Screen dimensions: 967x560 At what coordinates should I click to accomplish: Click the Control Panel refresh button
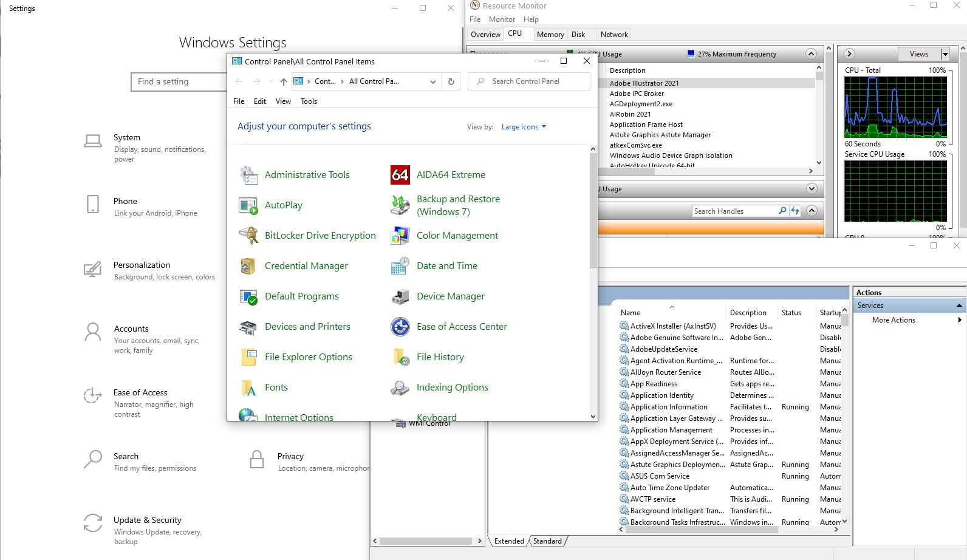(x=451, y=81)
